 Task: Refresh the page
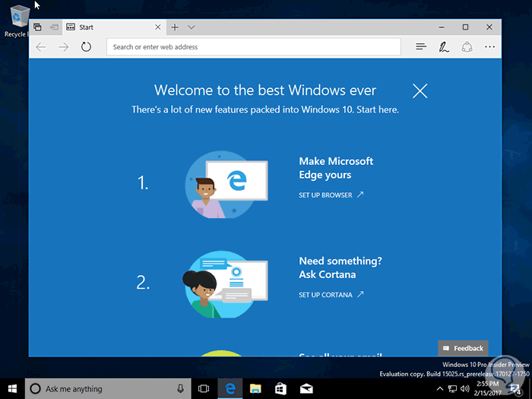pos(86,47)
